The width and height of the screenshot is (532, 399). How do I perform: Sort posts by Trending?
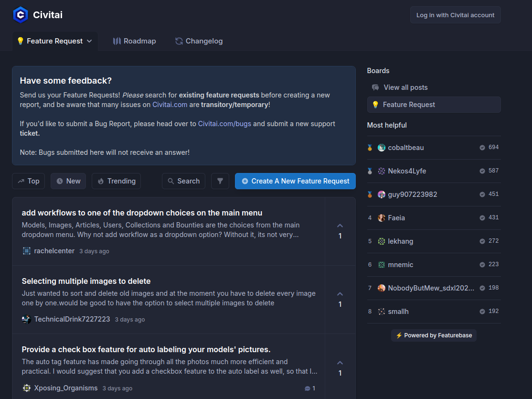click(x=117, y=181)
